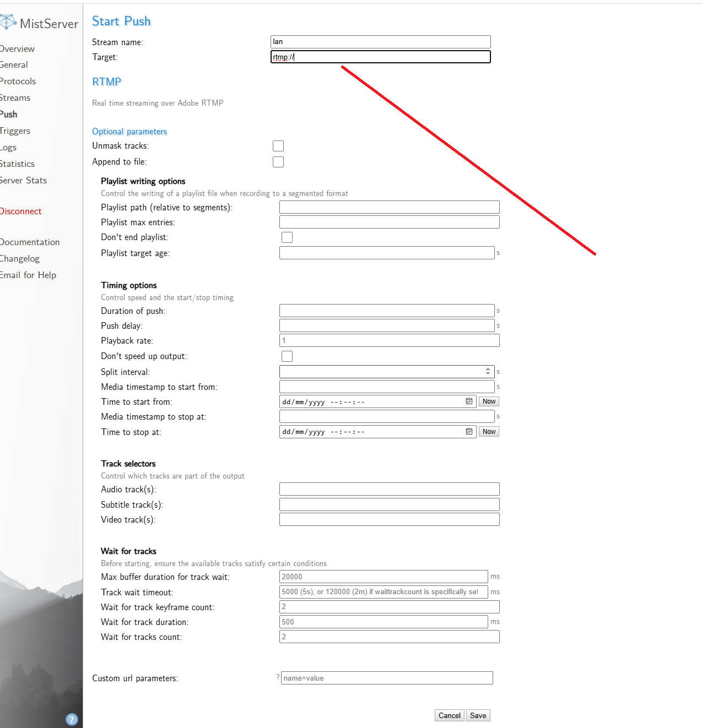Image resolution: width=702 pixels, height=728 pixels.
Task: Open Server Stats in sidebar
Action: pos(23,181)
